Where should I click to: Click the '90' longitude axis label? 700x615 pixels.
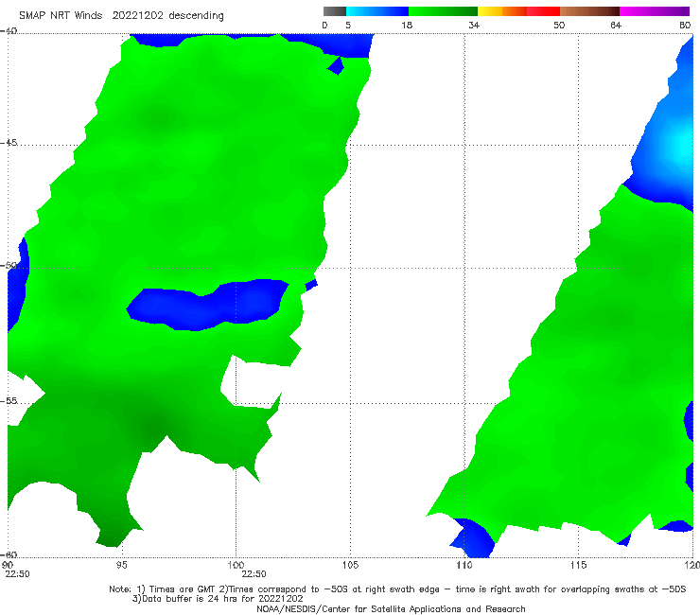[x=8, y=565]
